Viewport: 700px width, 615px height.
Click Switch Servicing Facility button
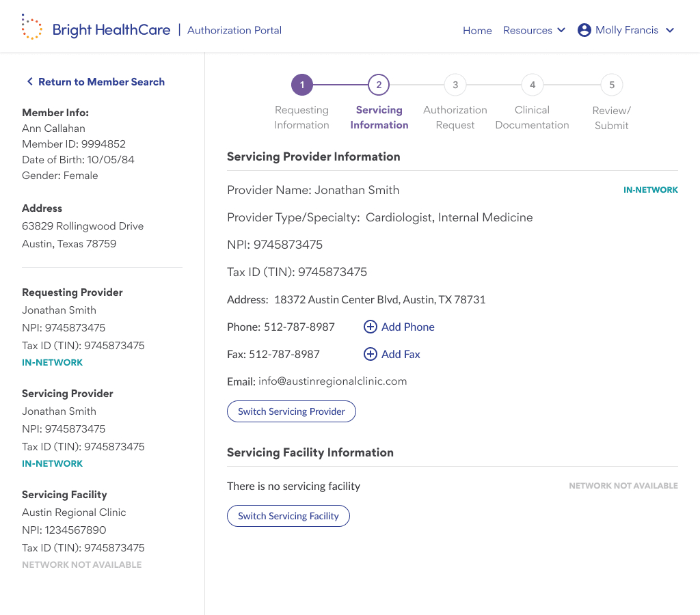point(288,516)
